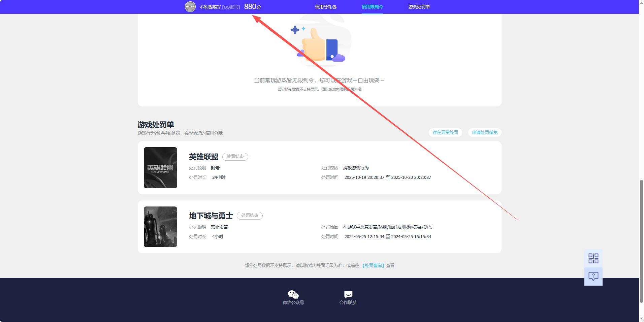Switch to the 信用限制令 tab
Viewport: 644px width, 322px height.
coord(372,7)
